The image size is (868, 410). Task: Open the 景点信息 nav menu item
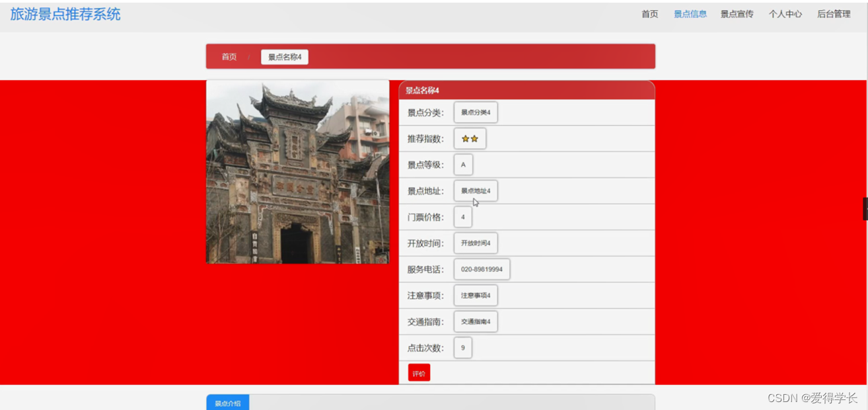690,14
